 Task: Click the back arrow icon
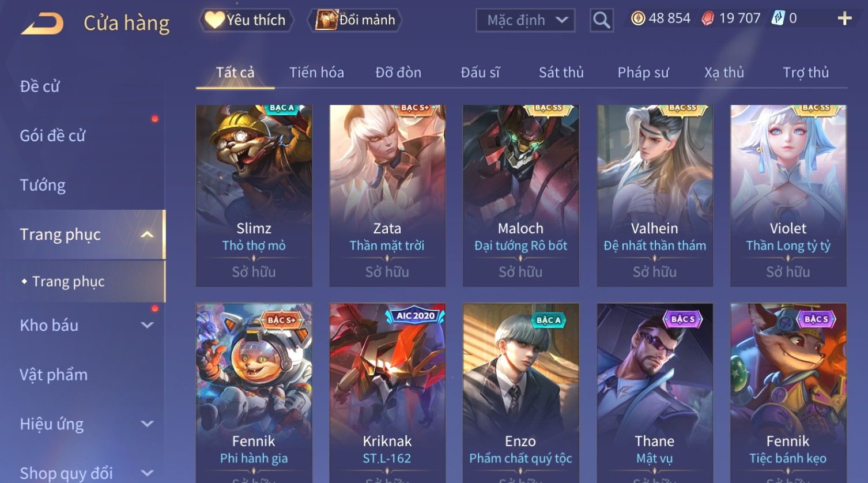pyautogui.click(x=43, y=24)
